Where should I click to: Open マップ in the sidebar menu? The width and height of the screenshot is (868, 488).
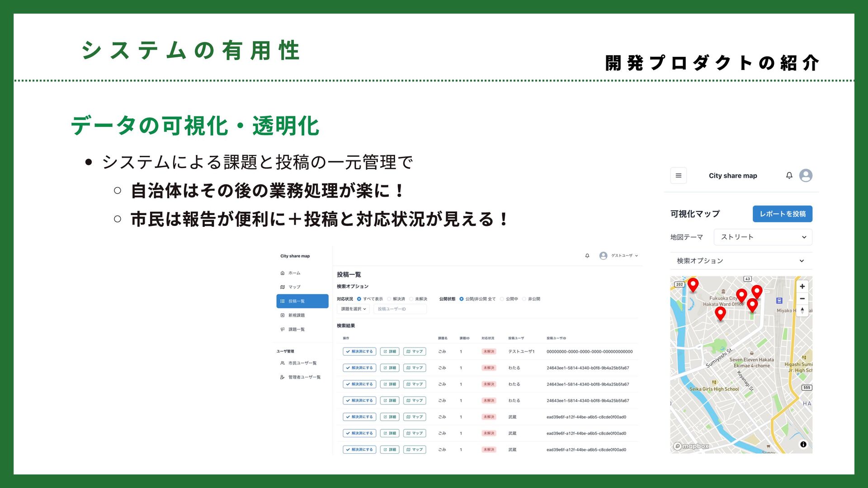point(294,287)
